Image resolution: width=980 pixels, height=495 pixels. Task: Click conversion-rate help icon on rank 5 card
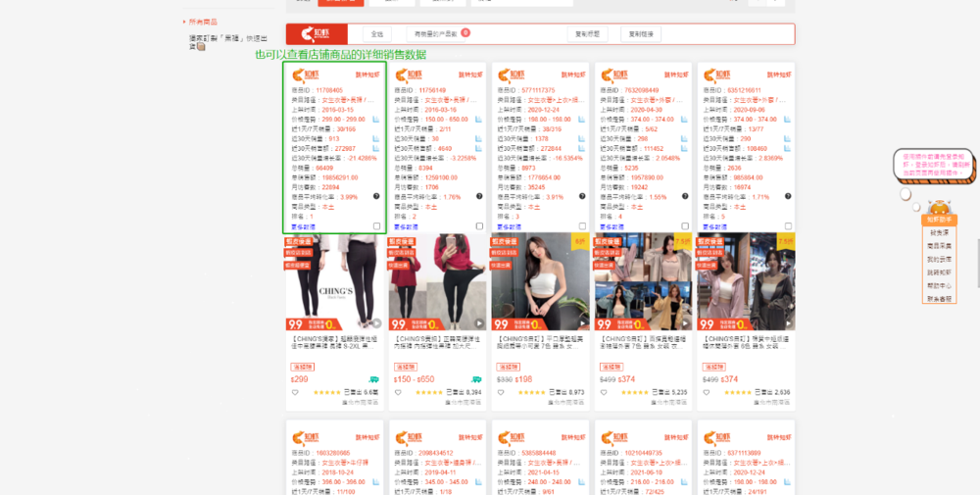tap(788, 196)
